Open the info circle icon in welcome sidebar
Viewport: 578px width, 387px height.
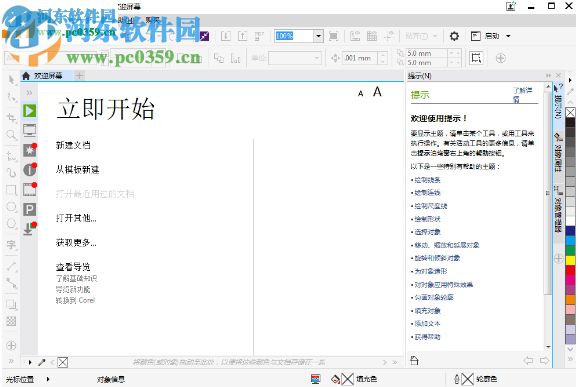(29, 170)
